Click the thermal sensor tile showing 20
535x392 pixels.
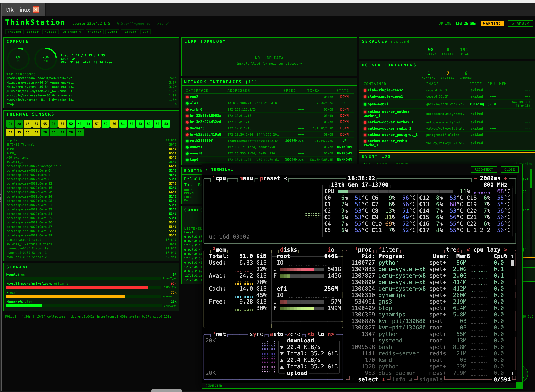point(19,124)
